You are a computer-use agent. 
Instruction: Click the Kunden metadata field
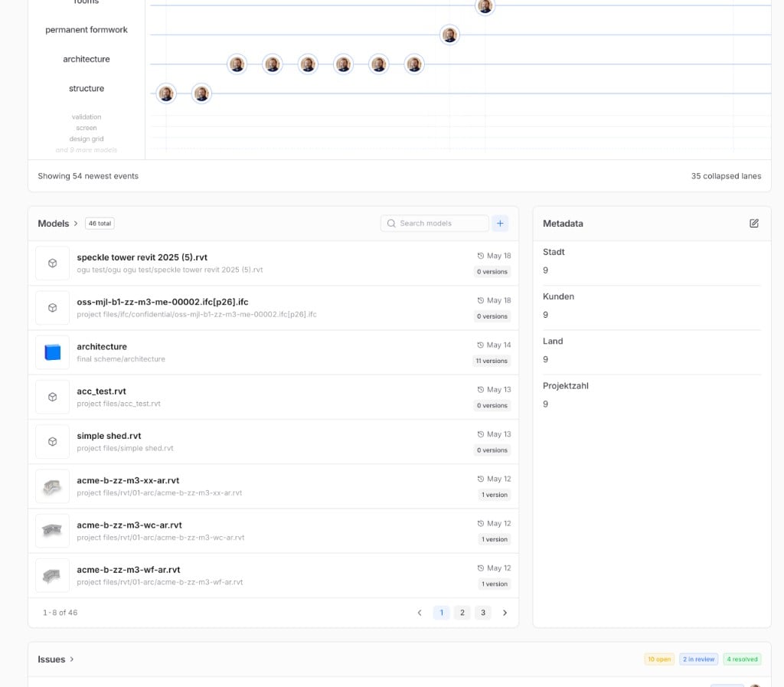pyautogui.click(x=652, y=306)
